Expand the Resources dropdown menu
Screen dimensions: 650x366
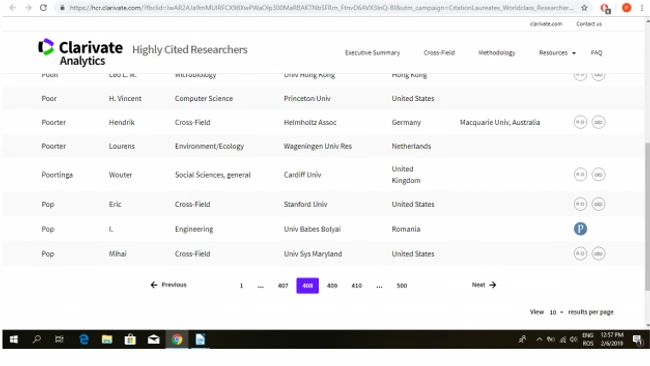coord(557,53)
